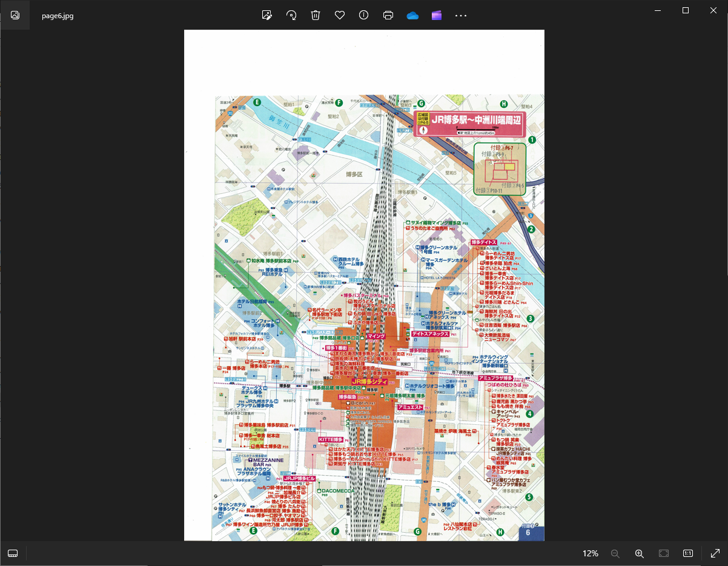Click the Edit image icon
728x566 pixels.
click(x=266, y=15)
